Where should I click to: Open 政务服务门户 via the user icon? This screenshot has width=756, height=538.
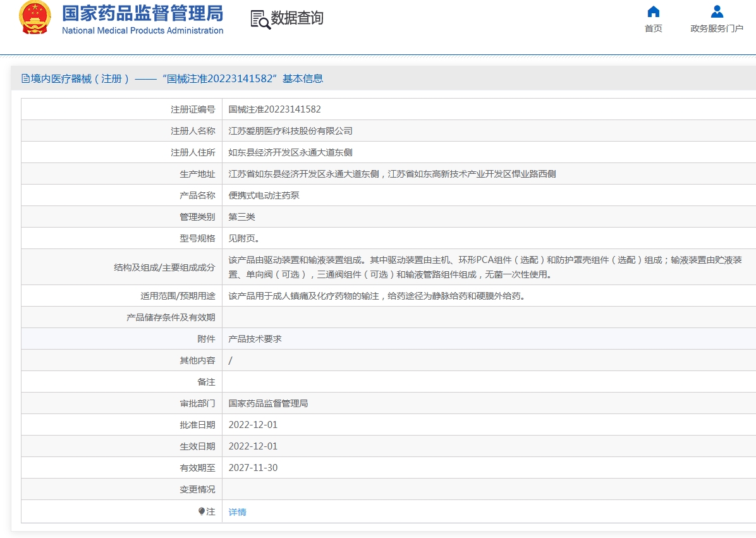717,11
